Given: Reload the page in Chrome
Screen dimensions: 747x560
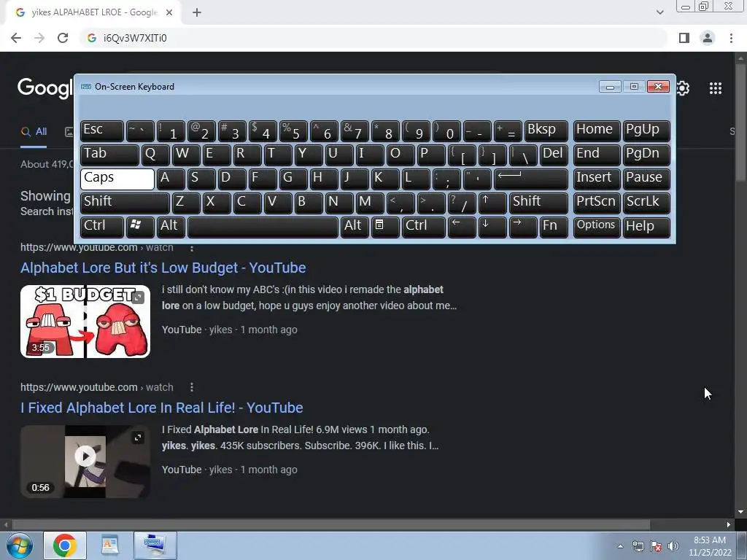Looking at the screenshot, I should tap(63, 38).
